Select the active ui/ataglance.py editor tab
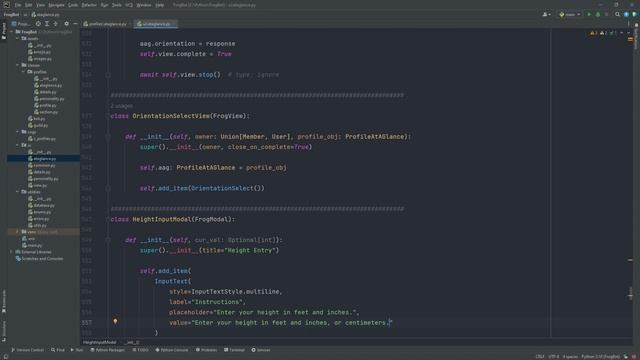The height and width of the screenshot is (360, 640). tap(156, 24)
